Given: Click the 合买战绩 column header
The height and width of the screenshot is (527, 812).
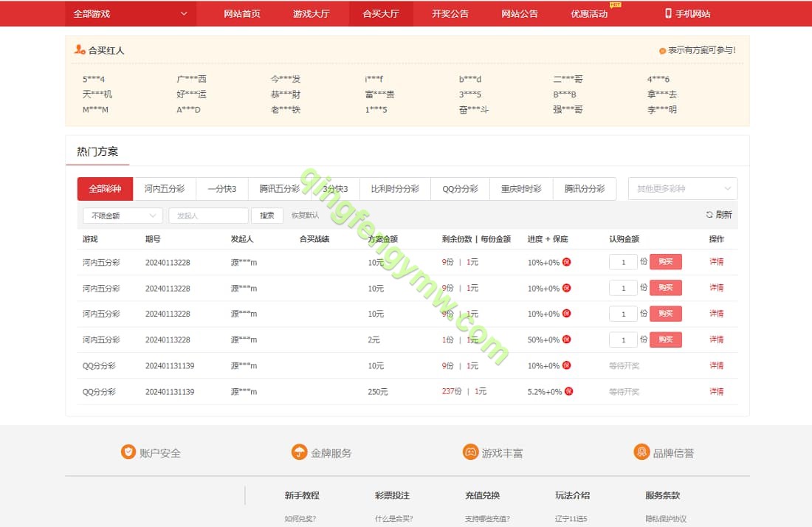Looking at the screenshot, I should [314, 238].
